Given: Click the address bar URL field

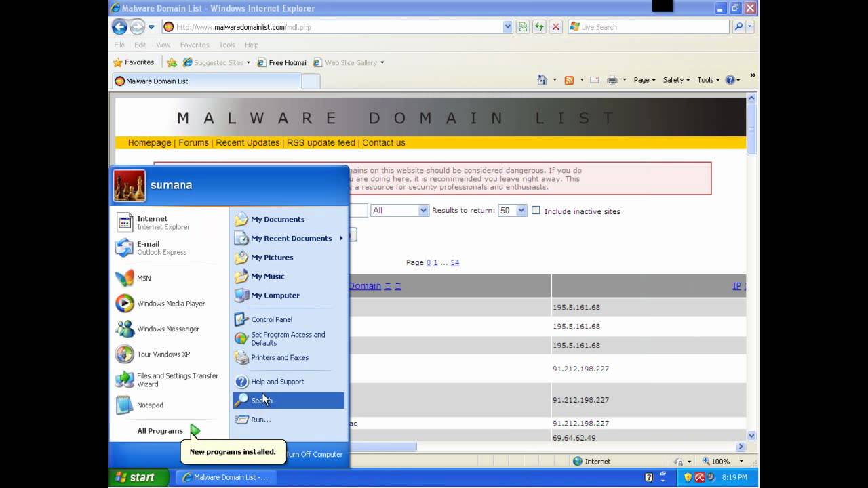Looking at the screenshot, I should (339, 27).
